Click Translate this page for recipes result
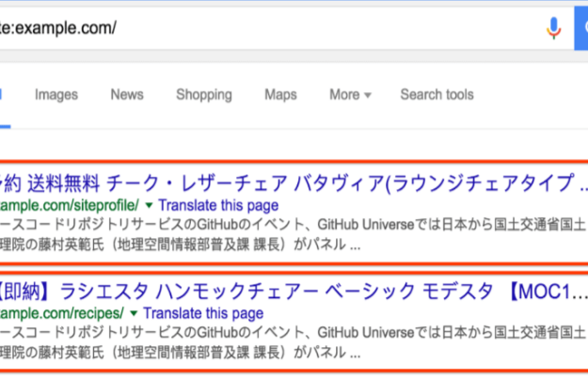The height and width of the screenshot is (380, 588). [x=203, y=313]
